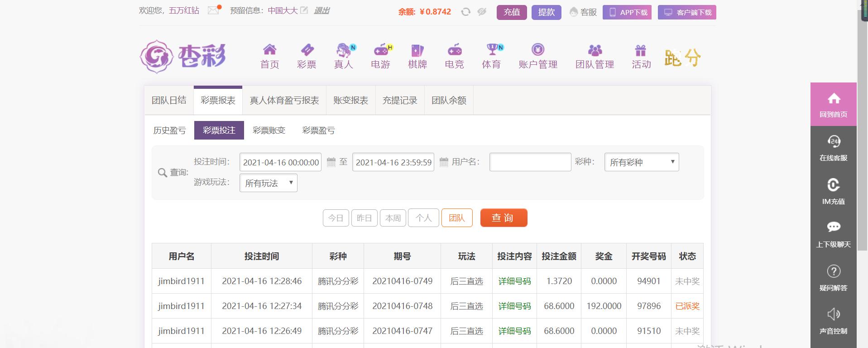Click the 杏彩 site logo
The image size is (868, 348).
pyautogui.click(x=183, y=57)
